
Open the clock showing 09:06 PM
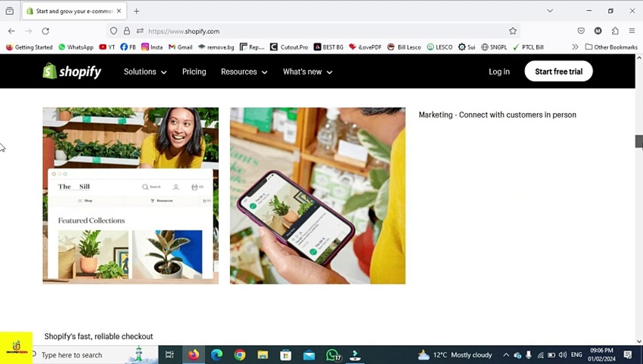click(x=602, y=355)
